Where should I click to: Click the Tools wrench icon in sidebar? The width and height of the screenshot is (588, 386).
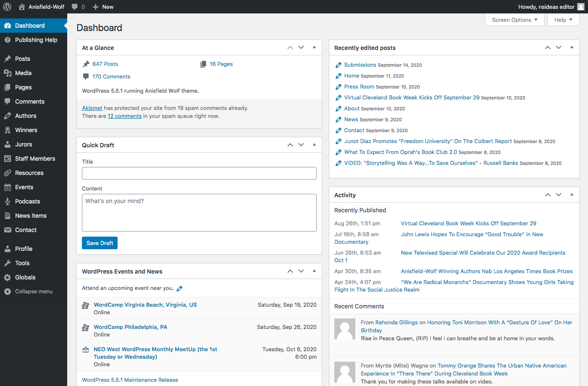coord(8,263)
